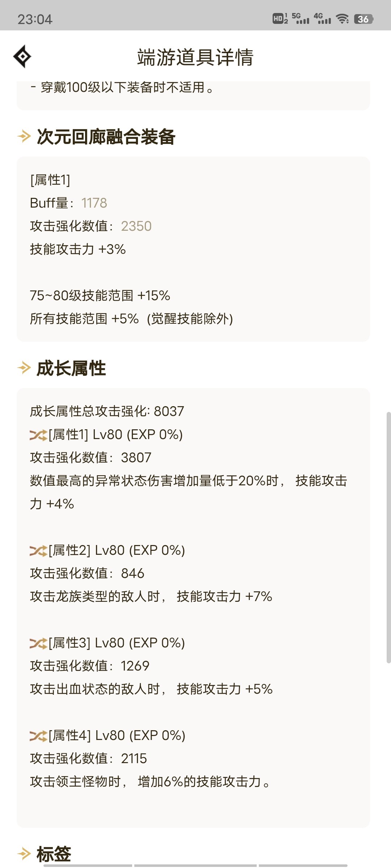Click the vertical scrollbar on right edge
391x868 pixels.
tap(388, 537)
